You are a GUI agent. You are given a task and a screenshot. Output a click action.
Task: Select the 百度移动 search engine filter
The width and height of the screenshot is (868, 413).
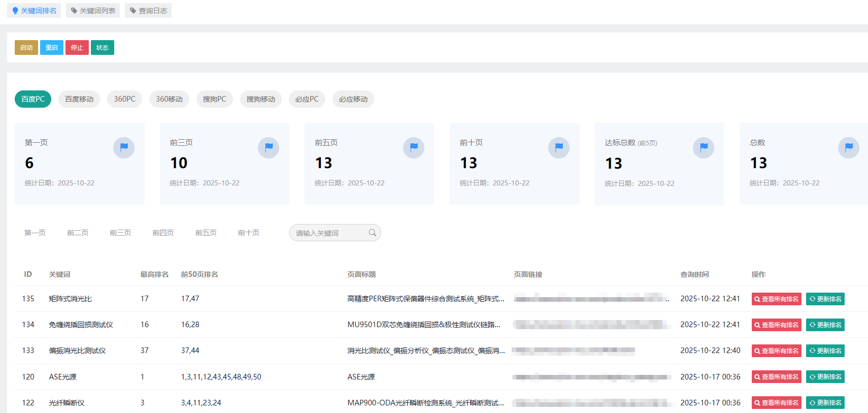[79, 99]
